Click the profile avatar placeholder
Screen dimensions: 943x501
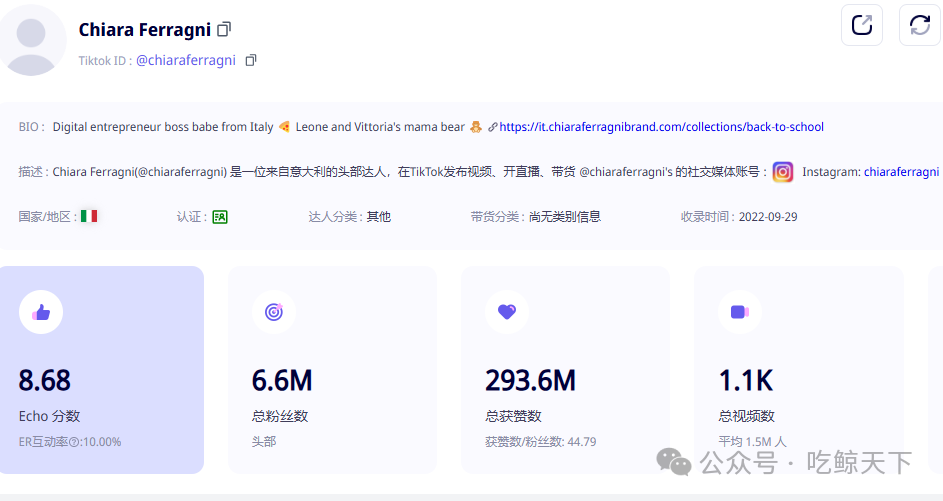pos(31,41)
